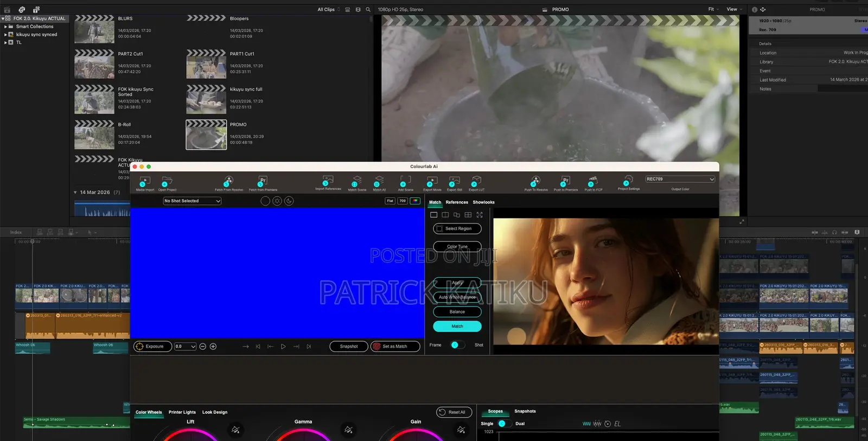Click the Push to Premiere icon
The width and height of the screenshot is (868, 441).
click(x=565, y=181)
